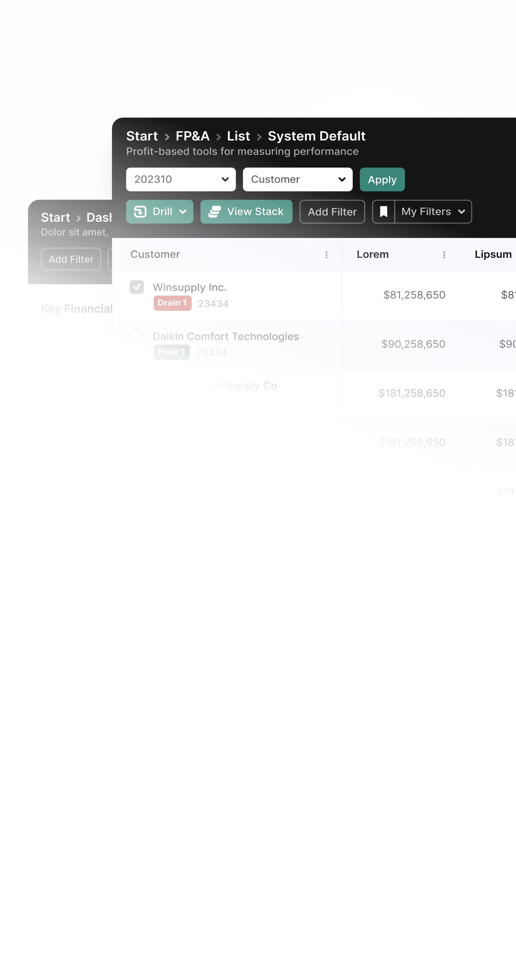Screen dimensions: 516x980
Task: Expand the 202310 period dropdown
Action: [181, 179]
